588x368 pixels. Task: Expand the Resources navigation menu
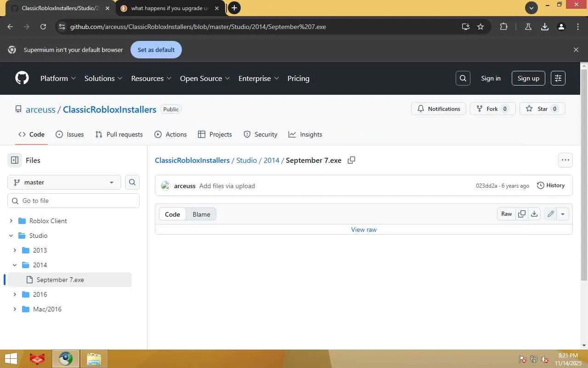coord(151,78)
